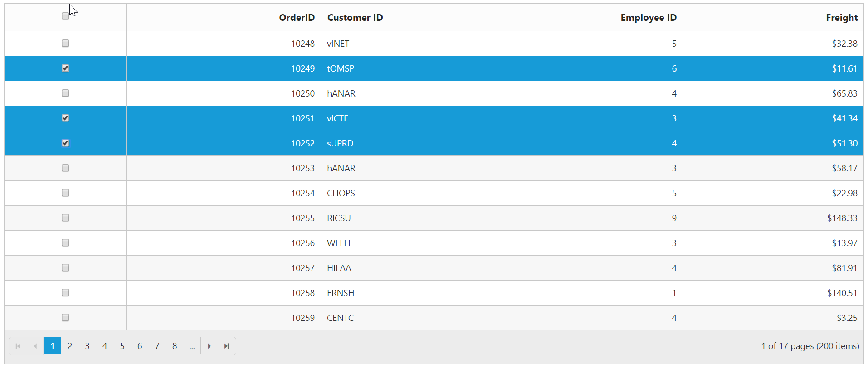Click the Freight column header

click(x=841, y=18)
